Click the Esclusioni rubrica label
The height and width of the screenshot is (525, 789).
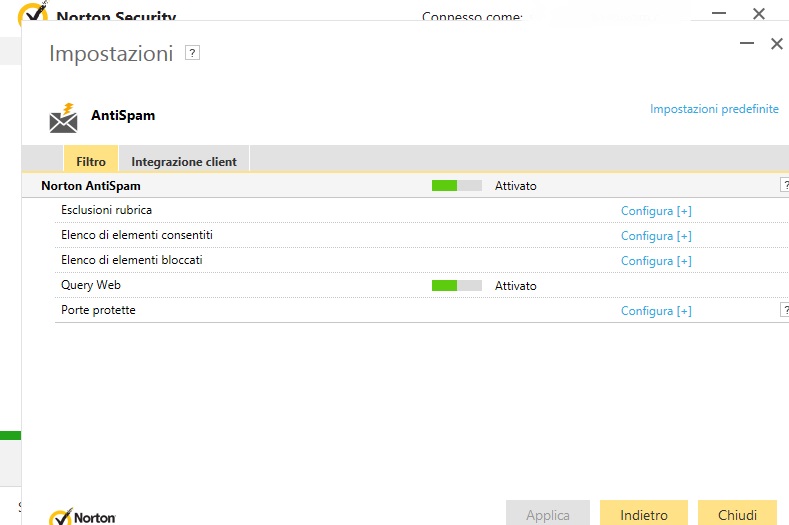point(106,210)
